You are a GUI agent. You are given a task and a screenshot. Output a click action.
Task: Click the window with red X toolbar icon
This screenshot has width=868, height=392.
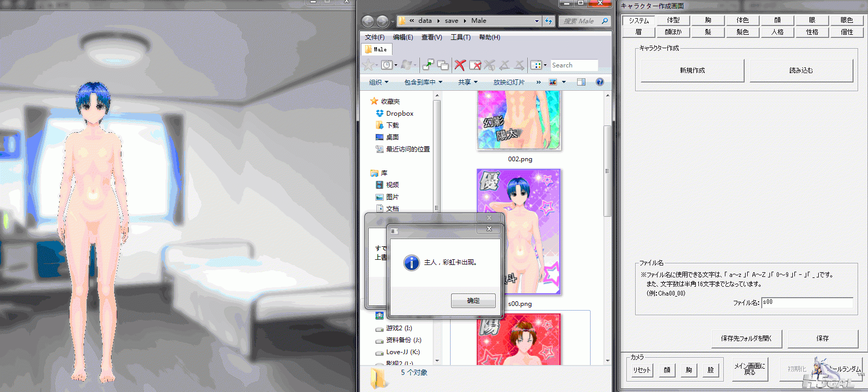point(475,65)
